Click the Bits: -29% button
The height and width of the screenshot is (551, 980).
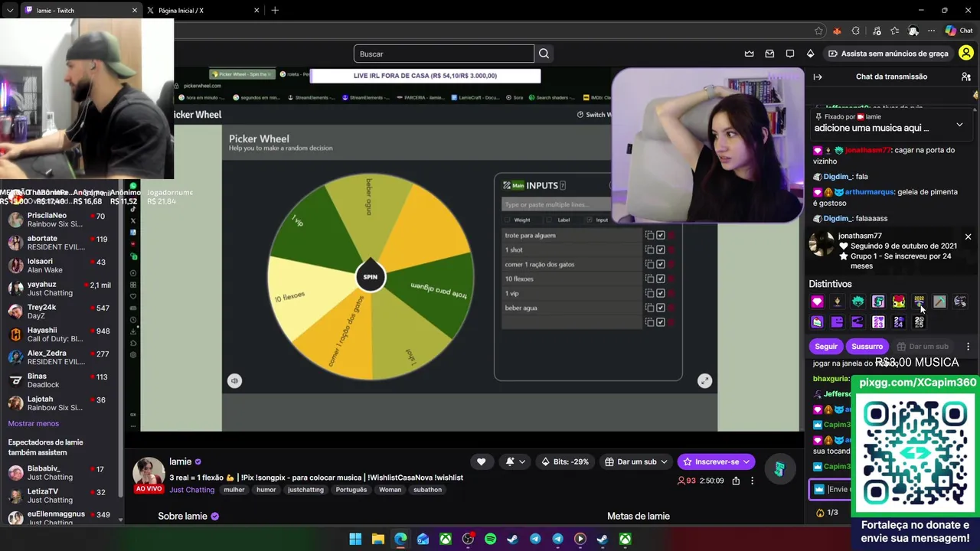pos(564,461)
